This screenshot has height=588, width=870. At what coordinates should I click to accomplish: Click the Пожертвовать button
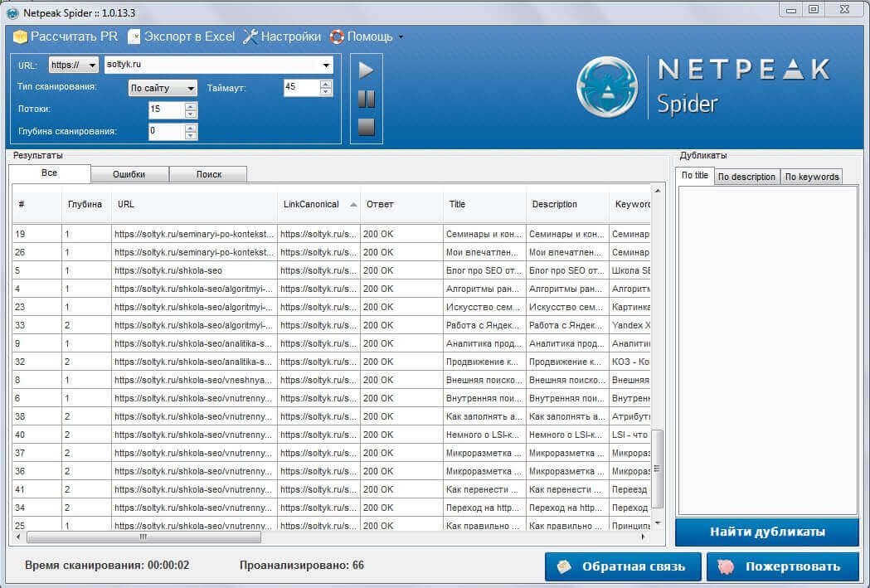pyautogui.click(x=782, y=567)
